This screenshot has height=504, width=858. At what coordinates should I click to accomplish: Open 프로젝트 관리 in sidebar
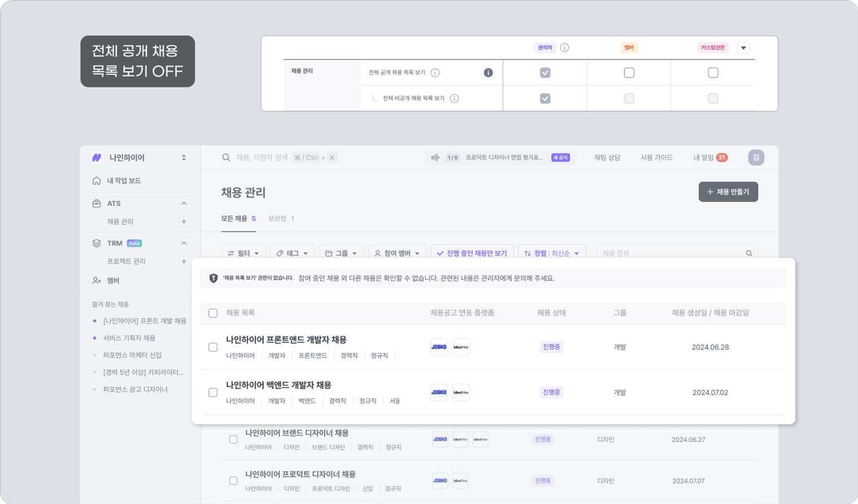tap(126, 261)
